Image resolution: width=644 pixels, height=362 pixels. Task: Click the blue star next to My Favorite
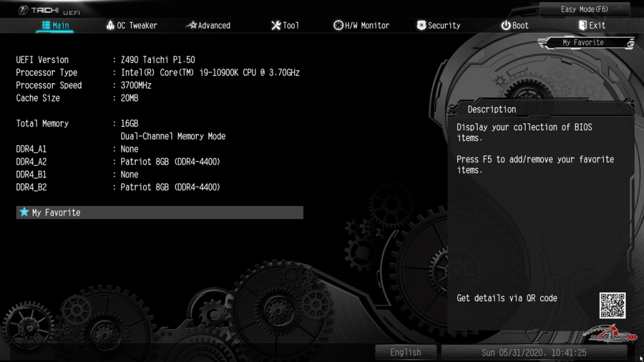tap(24, 212)
